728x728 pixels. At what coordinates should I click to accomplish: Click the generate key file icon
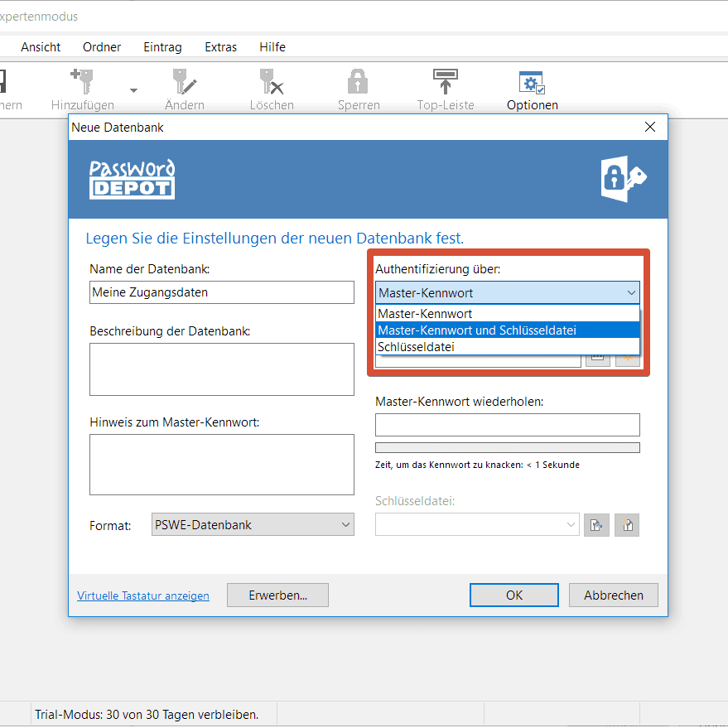627,525
